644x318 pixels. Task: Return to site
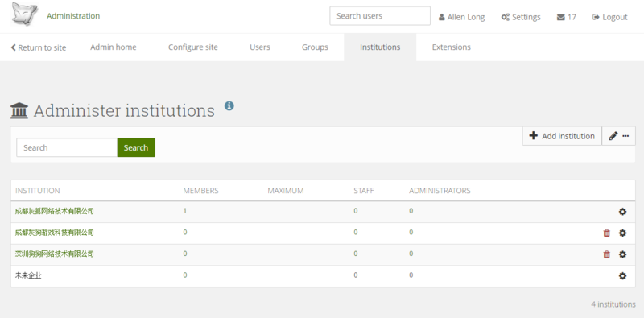click(x=38, y=47)
